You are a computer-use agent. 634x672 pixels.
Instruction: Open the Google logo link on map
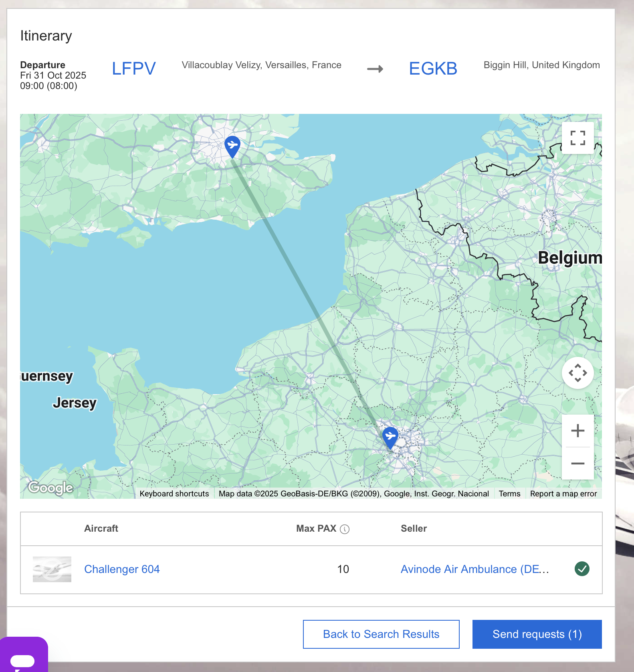[50, 488]
